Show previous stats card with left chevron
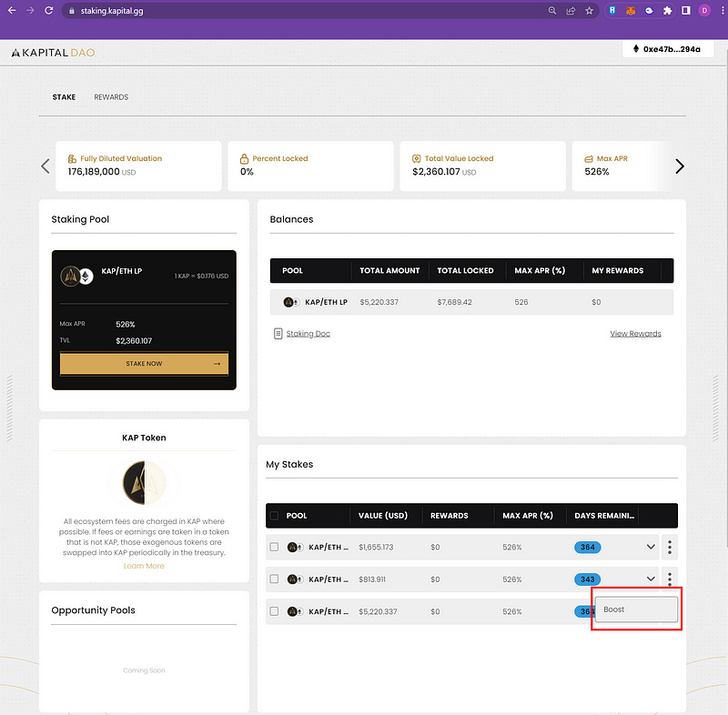The width and height of the screenshot is (728, 715). click(45, 166)
